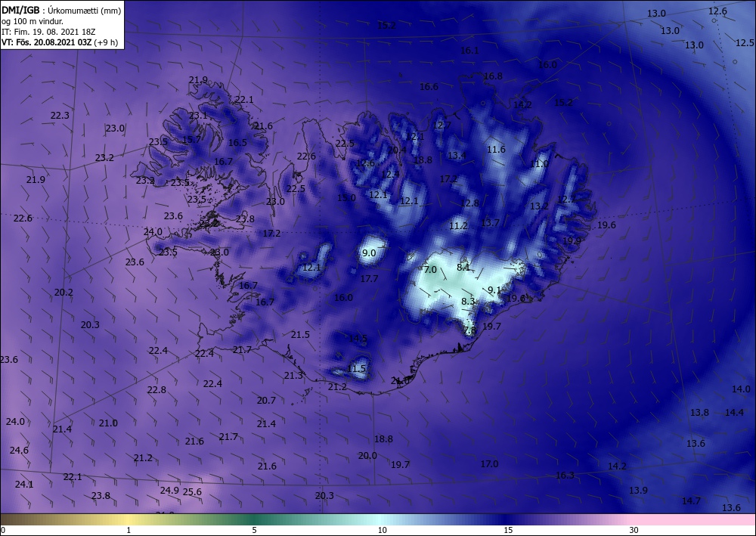Click the '5' label on the color scale

click(x=255, y=531)
